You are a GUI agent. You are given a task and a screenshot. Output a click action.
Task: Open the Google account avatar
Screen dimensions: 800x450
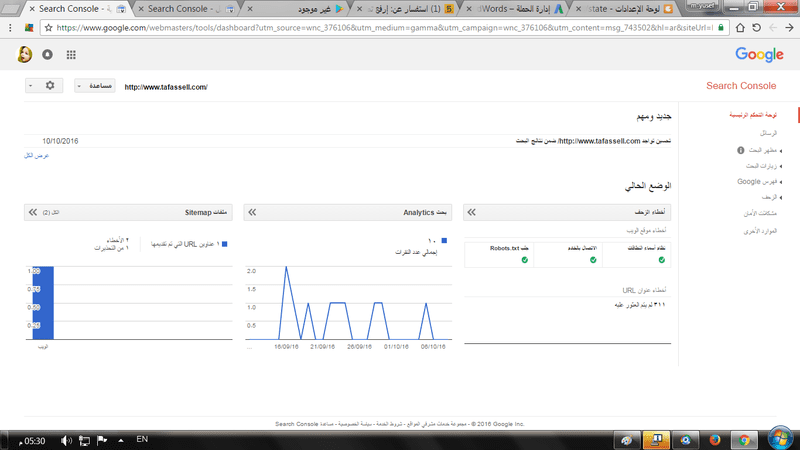(24, 55)
